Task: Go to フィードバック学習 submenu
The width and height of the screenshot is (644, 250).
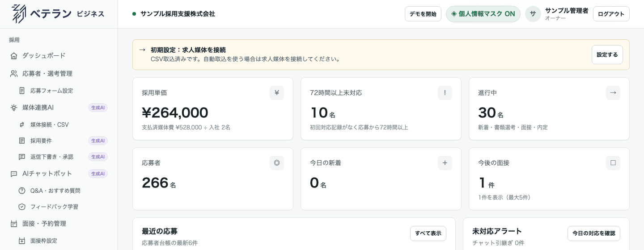Action: click(x=63, y=207)
